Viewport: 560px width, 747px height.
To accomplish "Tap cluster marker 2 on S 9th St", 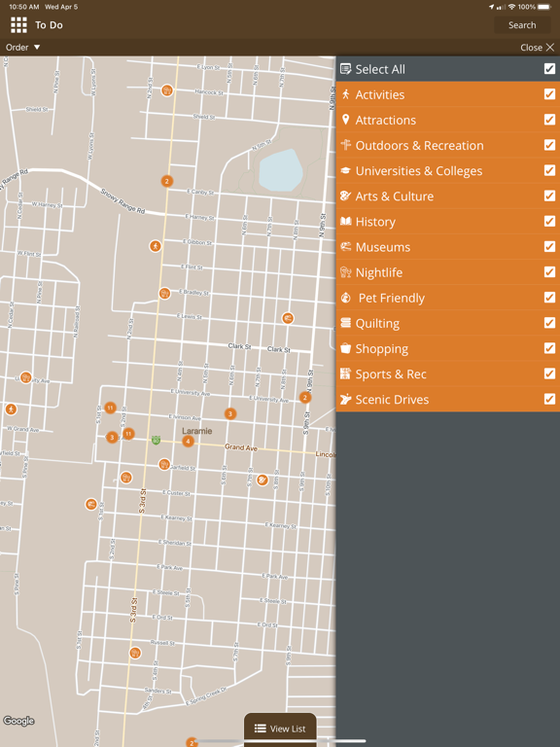I will [x=305, y=397].
